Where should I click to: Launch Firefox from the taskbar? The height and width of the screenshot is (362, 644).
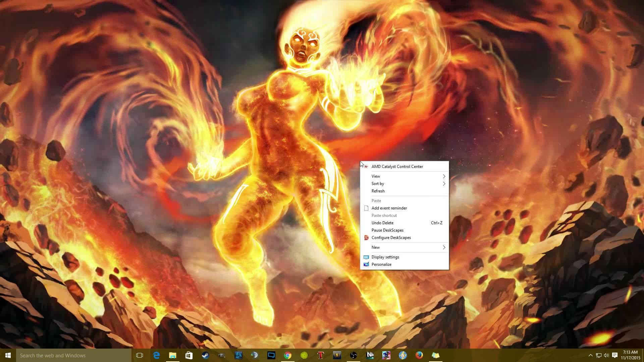(419, 355)
